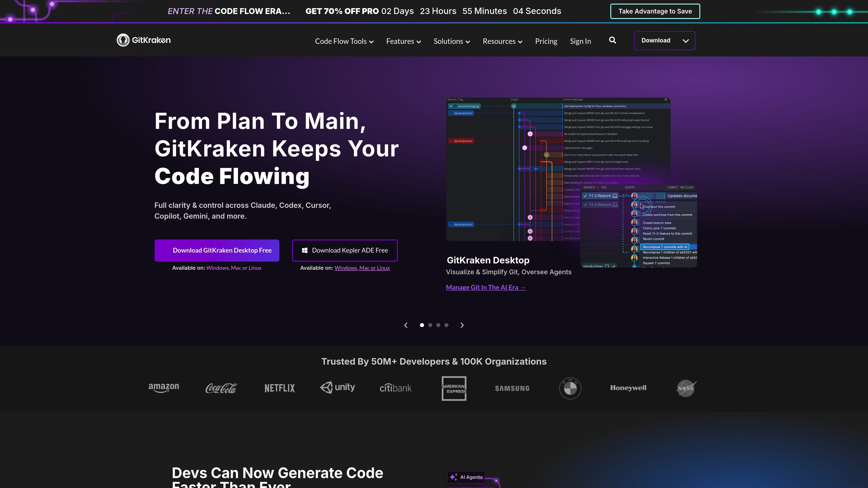Expand the Features dropdown menu

(403, 41)
